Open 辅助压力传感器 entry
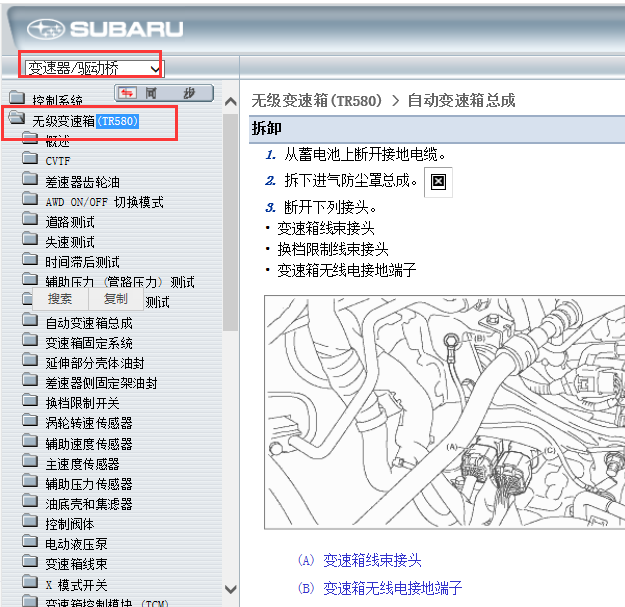 coord(88,484)
